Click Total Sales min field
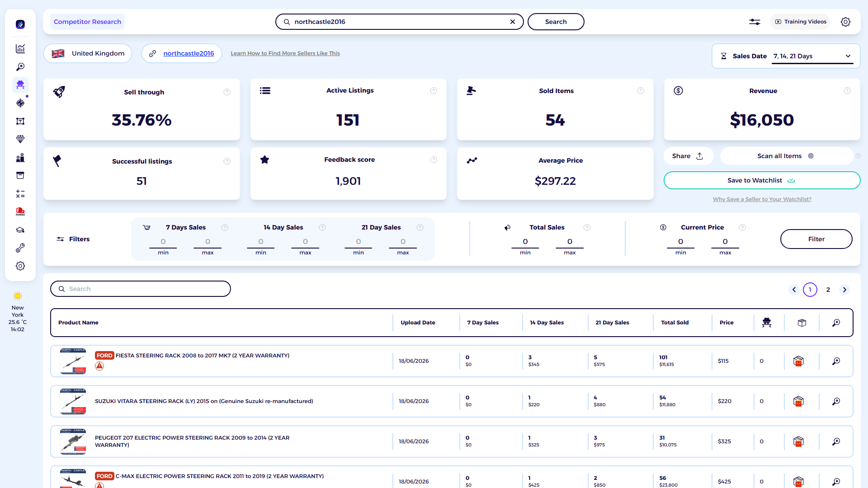Image resolution: width=868 pixels, height=488 pixels. [x=525, y=242]
